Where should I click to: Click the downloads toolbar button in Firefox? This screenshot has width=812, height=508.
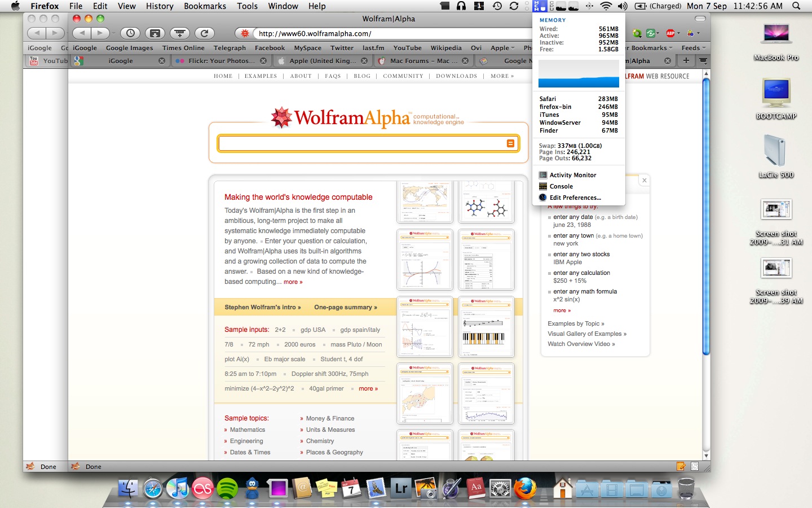[x=155, y=33]
